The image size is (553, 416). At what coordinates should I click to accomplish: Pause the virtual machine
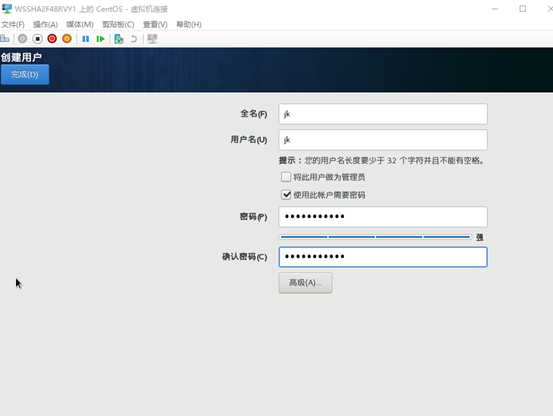click(85, 39)
